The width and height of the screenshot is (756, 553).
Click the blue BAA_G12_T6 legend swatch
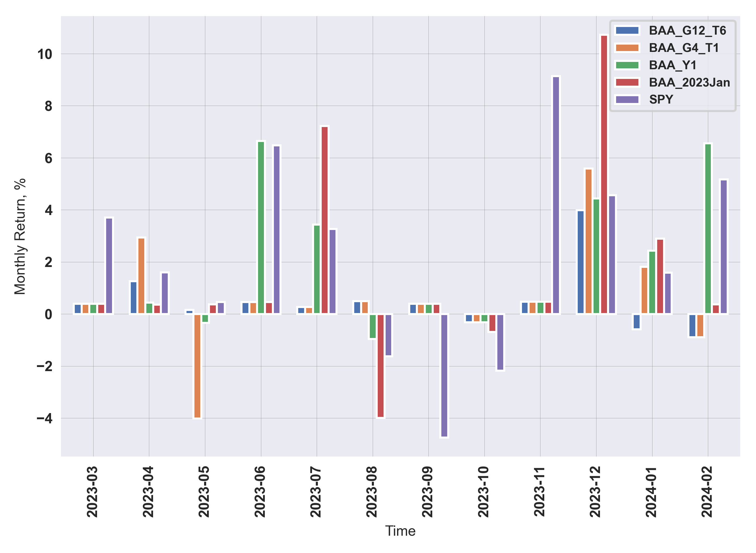click(x=627, y=31)
